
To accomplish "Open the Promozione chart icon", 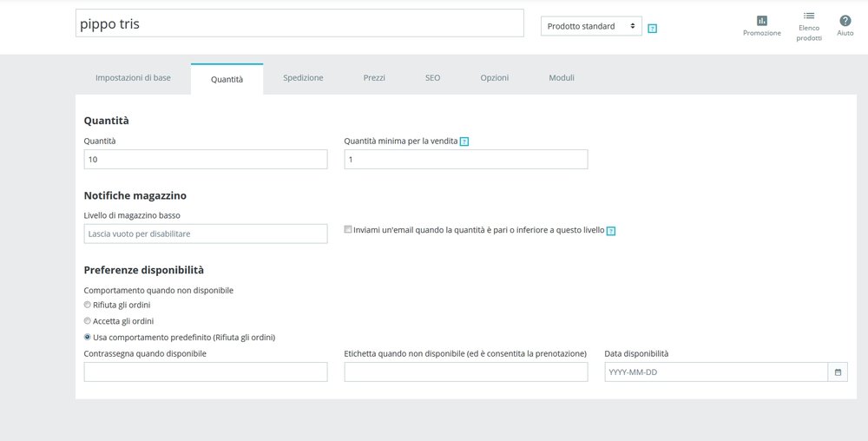I will (x=761, y=21).
